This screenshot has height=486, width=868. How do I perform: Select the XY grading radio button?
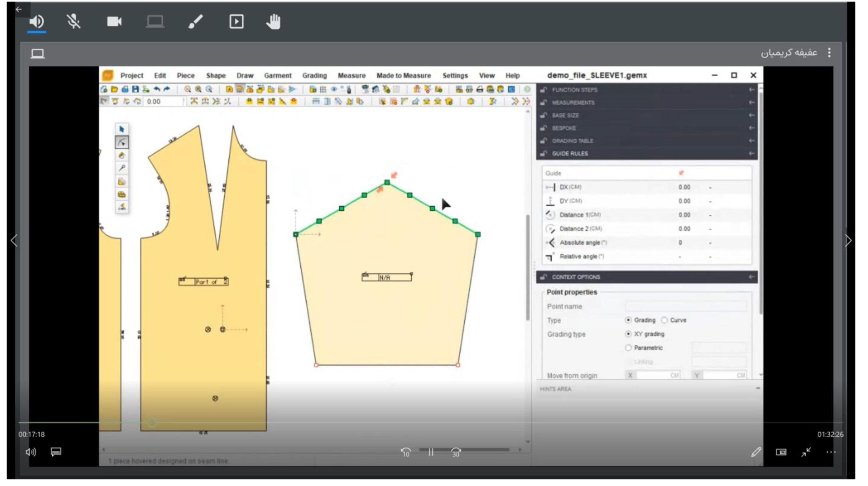(628, 334)
